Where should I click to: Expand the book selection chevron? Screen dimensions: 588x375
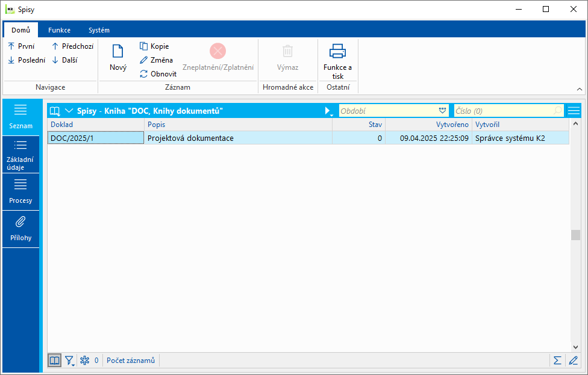[69, 111]
